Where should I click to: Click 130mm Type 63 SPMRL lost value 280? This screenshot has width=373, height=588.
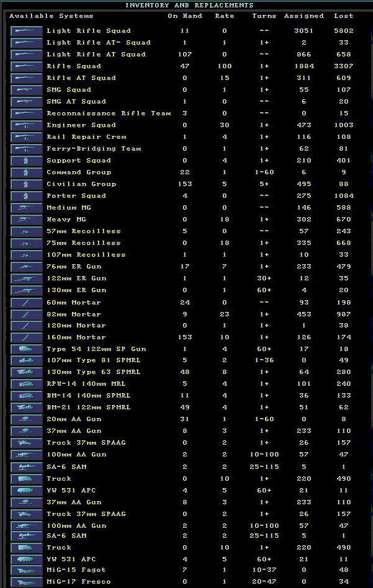(x=344, y=372)
